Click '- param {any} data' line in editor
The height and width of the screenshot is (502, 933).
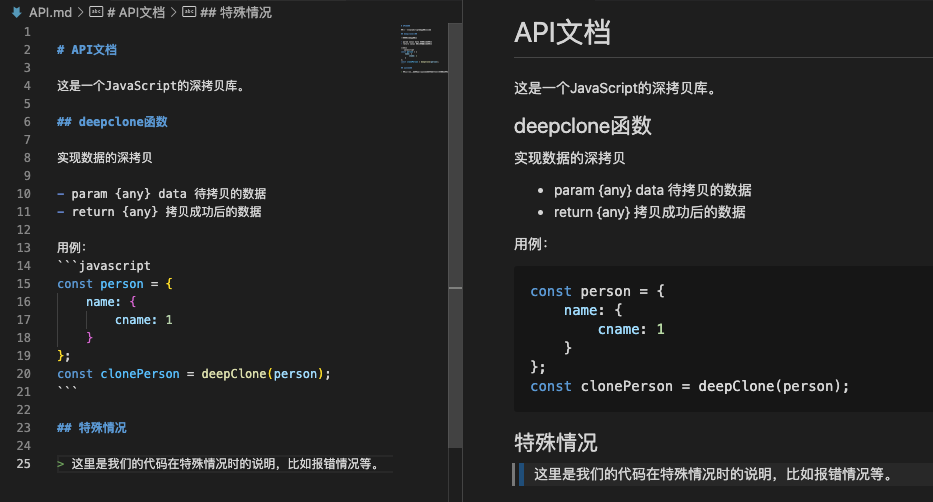pos(161,194)
